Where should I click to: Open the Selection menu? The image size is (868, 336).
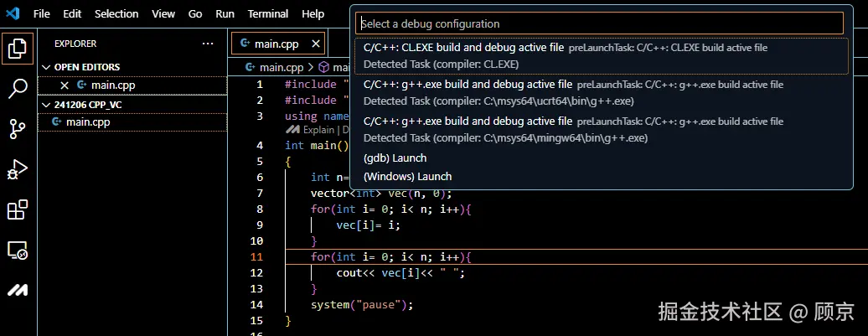[x=116, y=14]
